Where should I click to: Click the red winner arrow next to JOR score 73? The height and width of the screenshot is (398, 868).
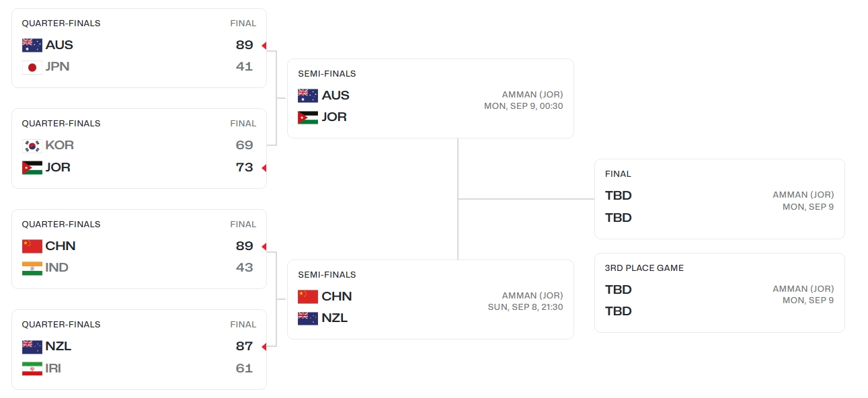[x=264, y=167]
